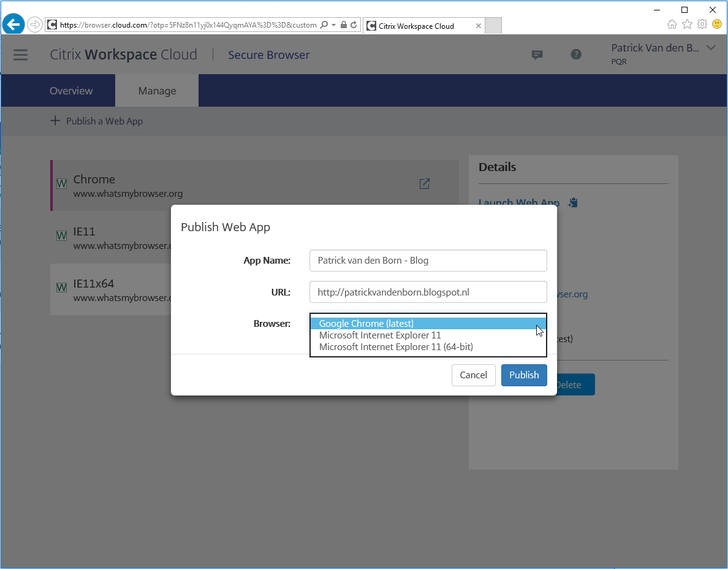
Task: Click the URL input field
Action: (428, 292)
